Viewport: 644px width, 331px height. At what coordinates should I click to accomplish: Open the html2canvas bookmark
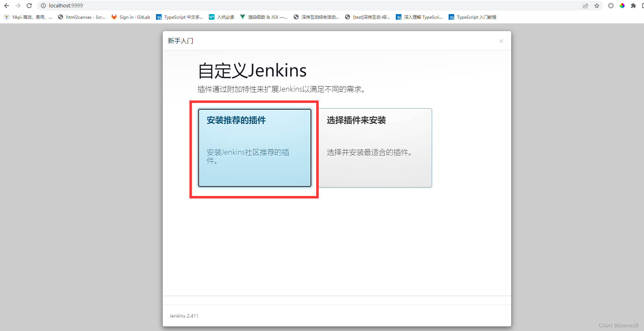coord(82,17)
